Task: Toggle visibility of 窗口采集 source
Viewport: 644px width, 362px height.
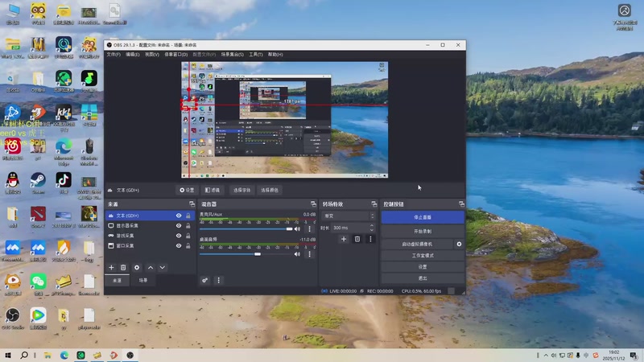Action: [179, 246]
